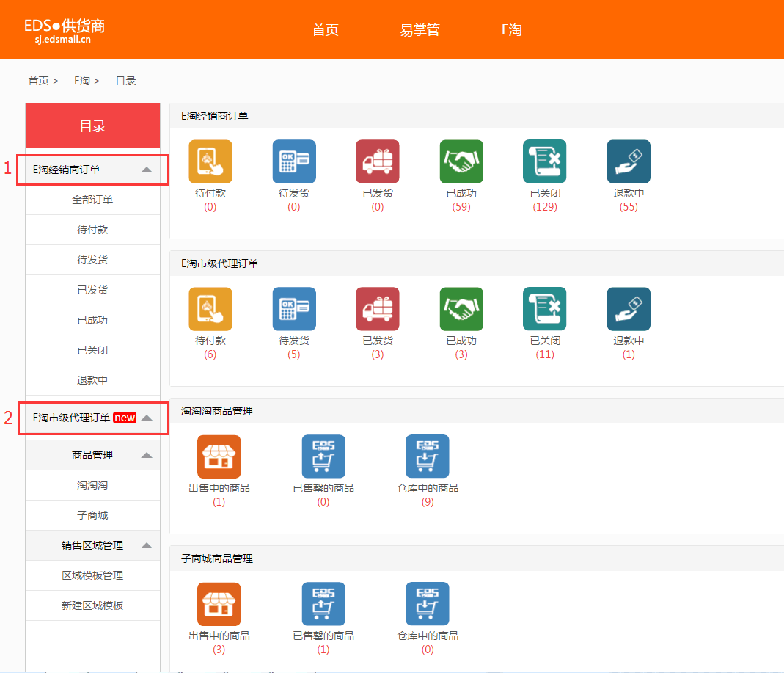The image size is (784, 673).
Task: Open 已成功 handshake icon under E淘经销商订单
Action: tap(461, 161)
